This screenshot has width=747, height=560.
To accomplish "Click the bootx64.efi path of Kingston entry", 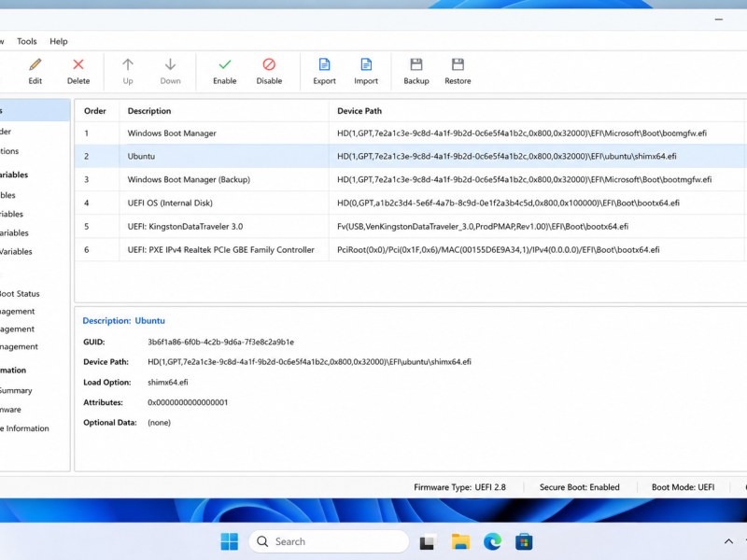I will [x=483, y=227].
